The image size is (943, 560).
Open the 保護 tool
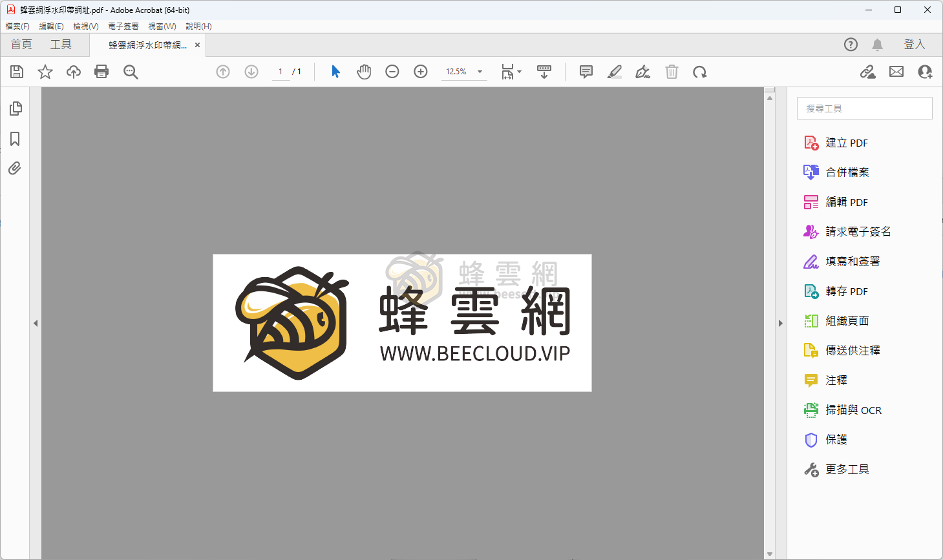(825, 440)
